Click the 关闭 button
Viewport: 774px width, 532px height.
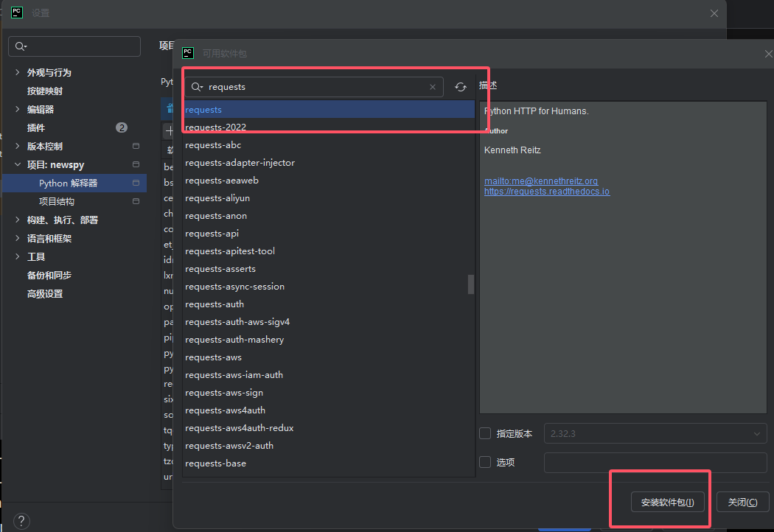[742, 502]
